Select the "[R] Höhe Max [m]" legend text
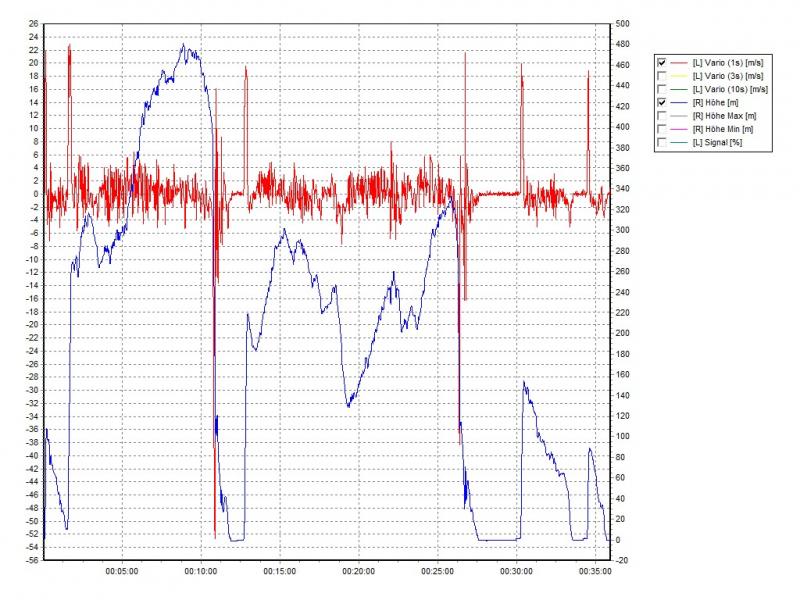This screenshot has height=600, width=800. [724, 116]
